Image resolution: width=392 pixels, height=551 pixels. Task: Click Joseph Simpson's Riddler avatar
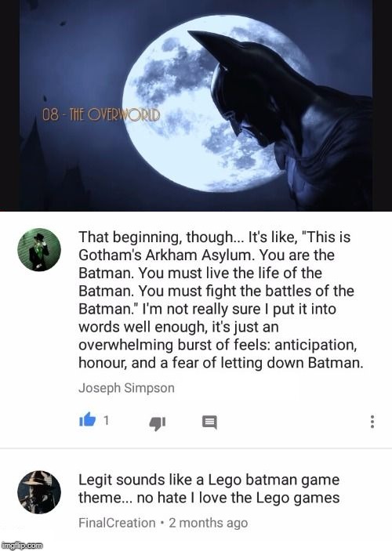39,250
